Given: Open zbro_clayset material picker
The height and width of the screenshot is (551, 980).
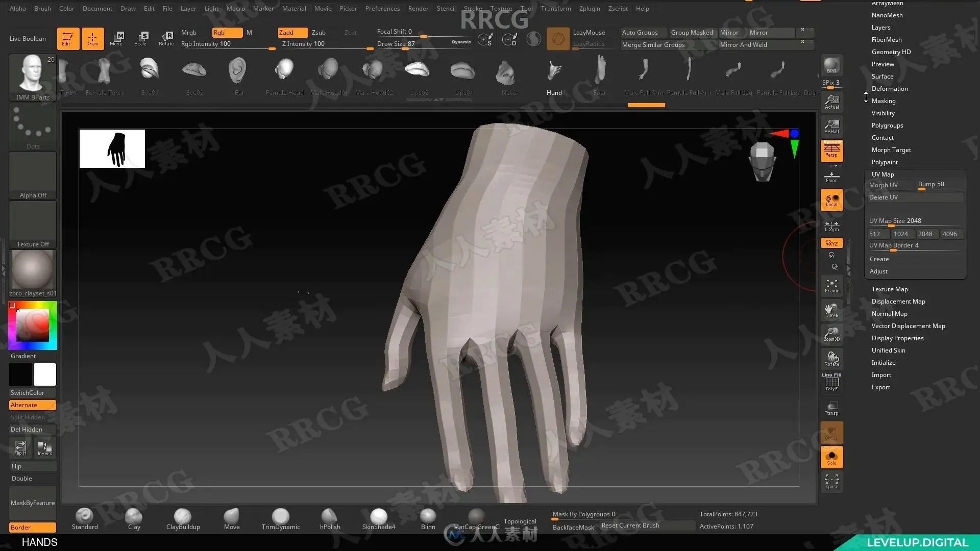Looking at the screenshot, I should [x=33, y=273].
